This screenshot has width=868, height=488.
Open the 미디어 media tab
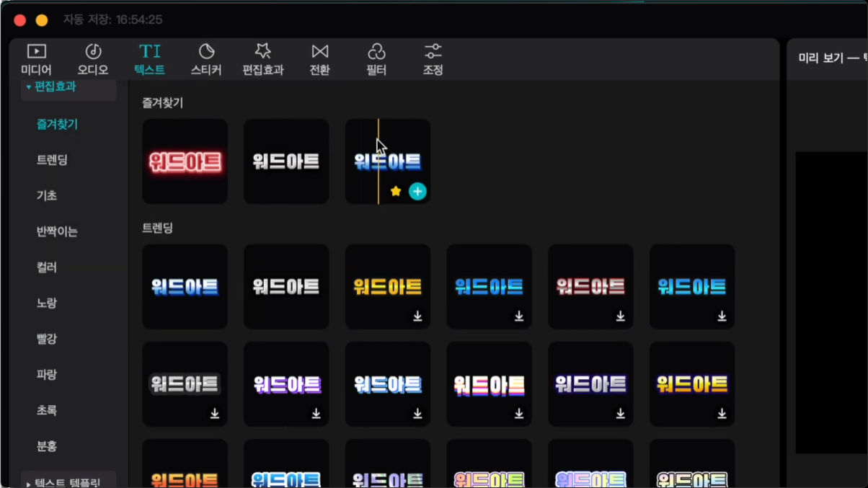tap(36, 60)
